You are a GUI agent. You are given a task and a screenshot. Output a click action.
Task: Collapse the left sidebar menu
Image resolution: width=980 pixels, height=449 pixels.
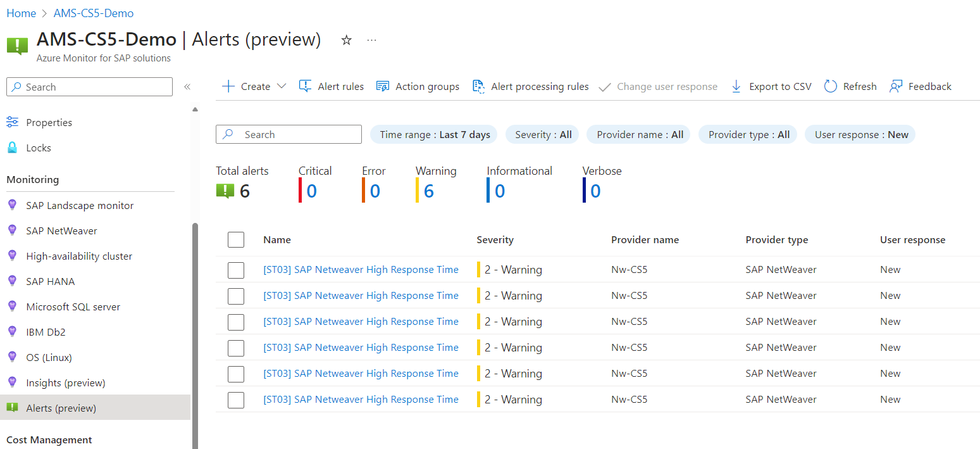pyautogui.click(x=187, y=87)
